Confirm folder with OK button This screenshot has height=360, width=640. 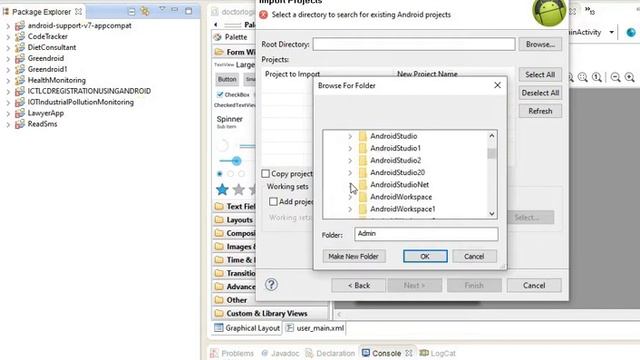tap(425, 256)
